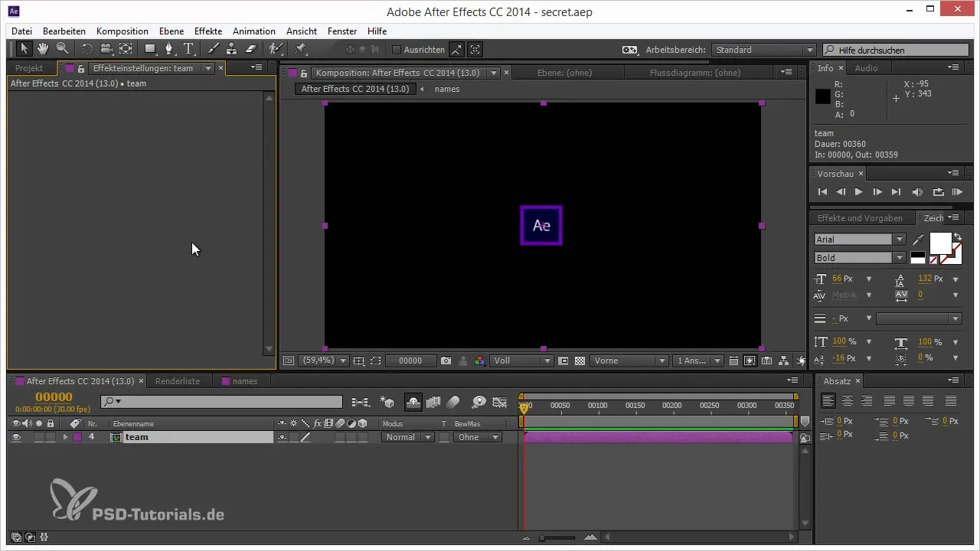Switch to the Renderliste tab

coord(178,380)
